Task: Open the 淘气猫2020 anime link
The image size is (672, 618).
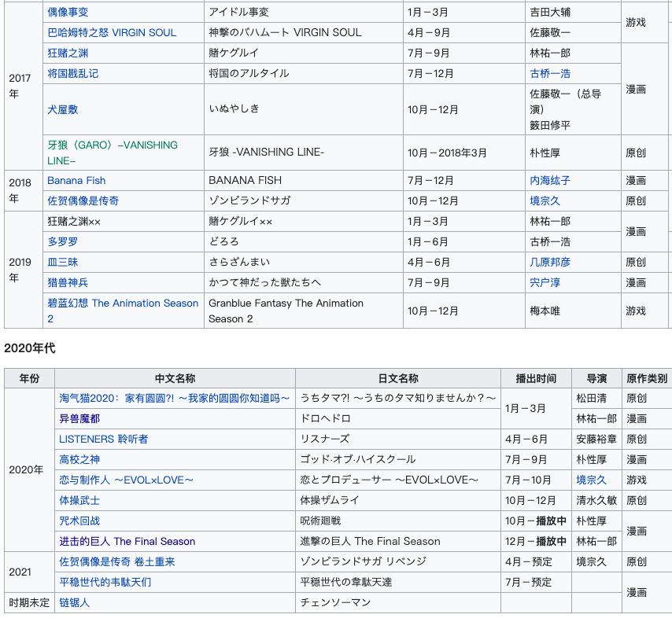Action: [174, 398]
